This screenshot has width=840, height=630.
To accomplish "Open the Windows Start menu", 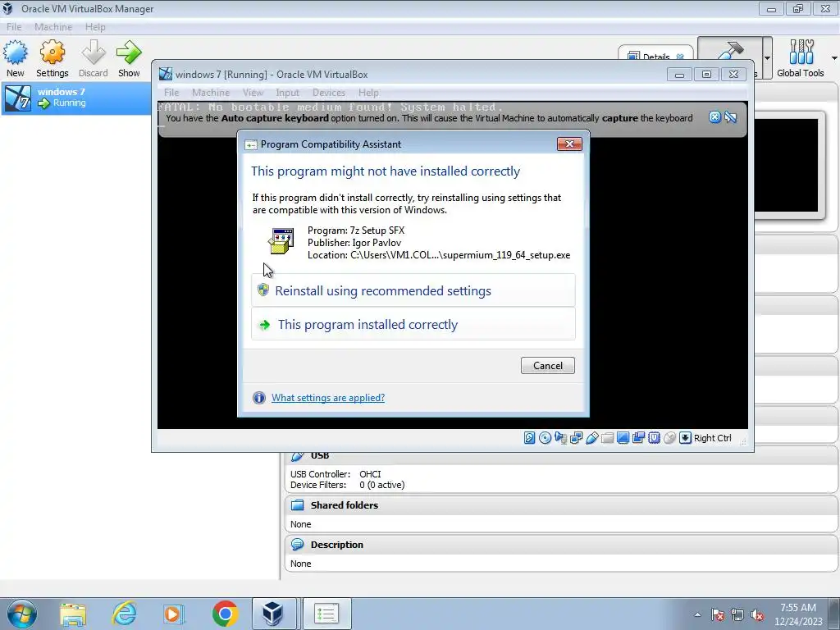I will 22,614.
